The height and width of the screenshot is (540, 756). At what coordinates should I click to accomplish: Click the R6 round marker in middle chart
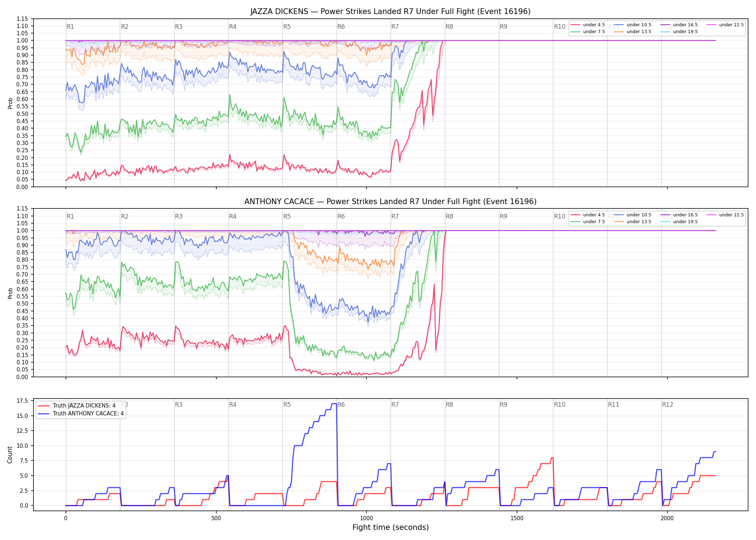pos(341,216)
